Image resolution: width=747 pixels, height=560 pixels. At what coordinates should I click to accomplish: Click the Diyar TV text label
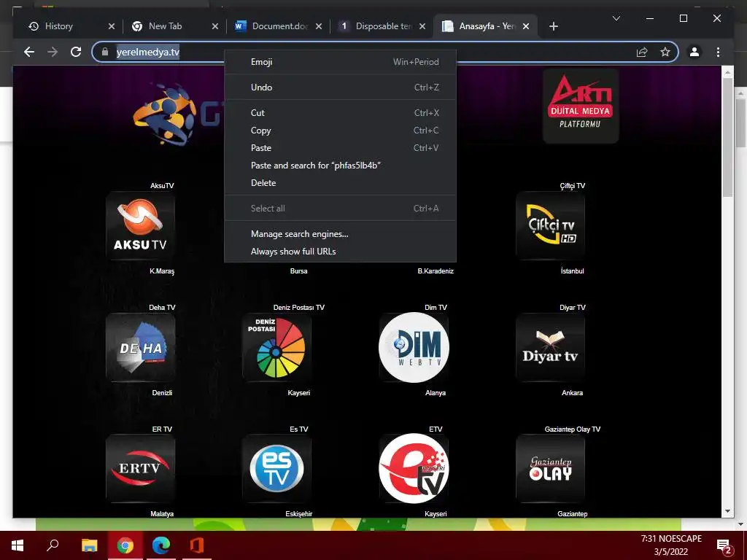click(572, 308)
